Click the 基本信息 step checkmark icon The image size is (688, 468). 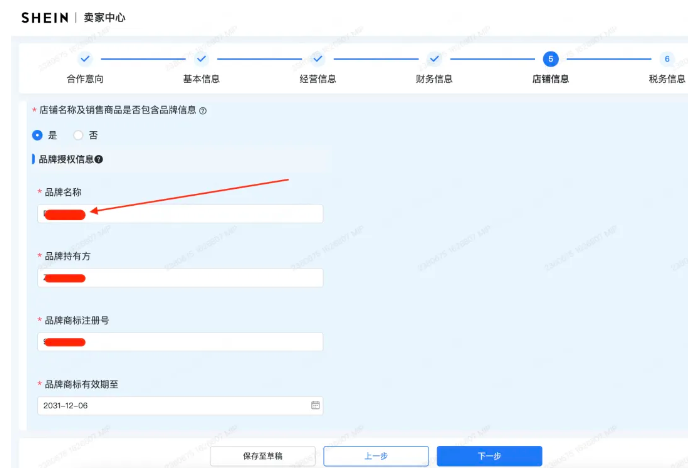[x=201, y=58]
